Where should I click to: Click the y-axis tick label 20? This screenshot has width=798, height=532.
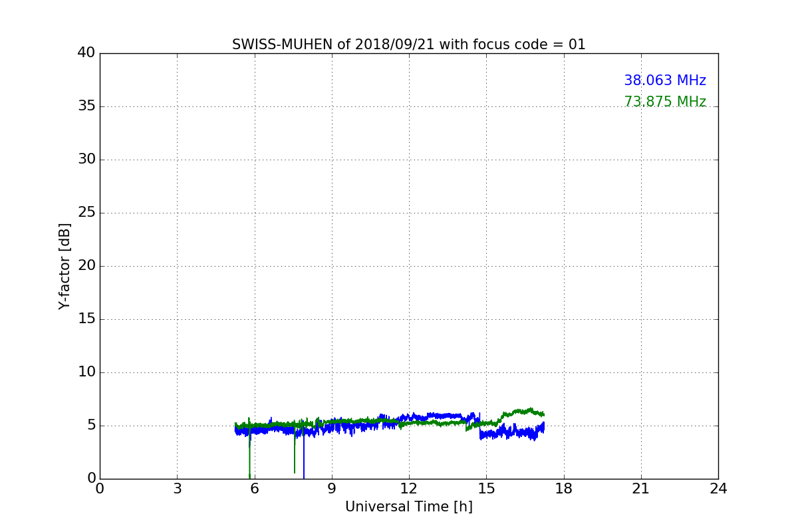(86, 266)
